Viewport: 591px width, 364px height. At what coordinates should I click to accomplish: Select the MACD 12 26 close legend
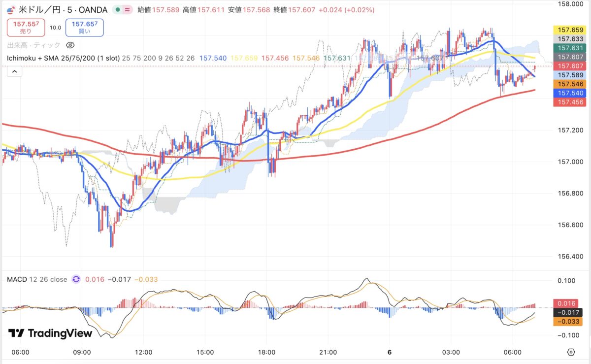click(x=37, y=279)
